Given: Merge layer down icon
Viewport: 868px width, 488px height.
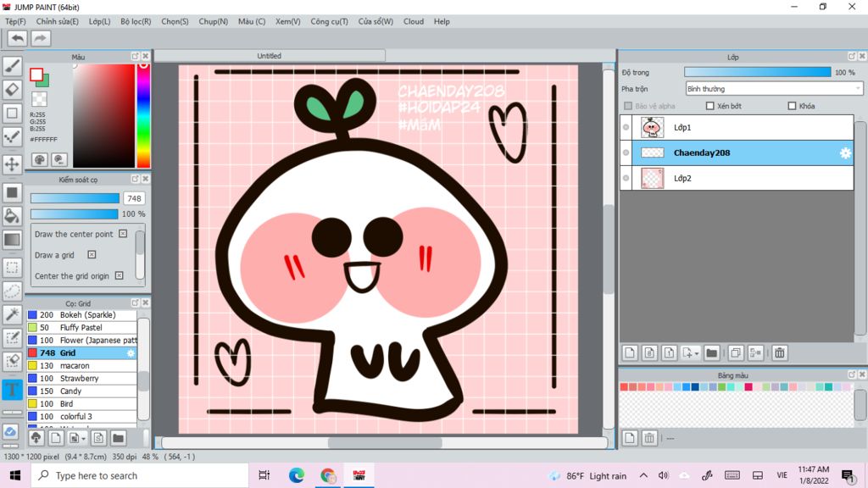Looking at the screenshot, I should [x=755, y=353].
